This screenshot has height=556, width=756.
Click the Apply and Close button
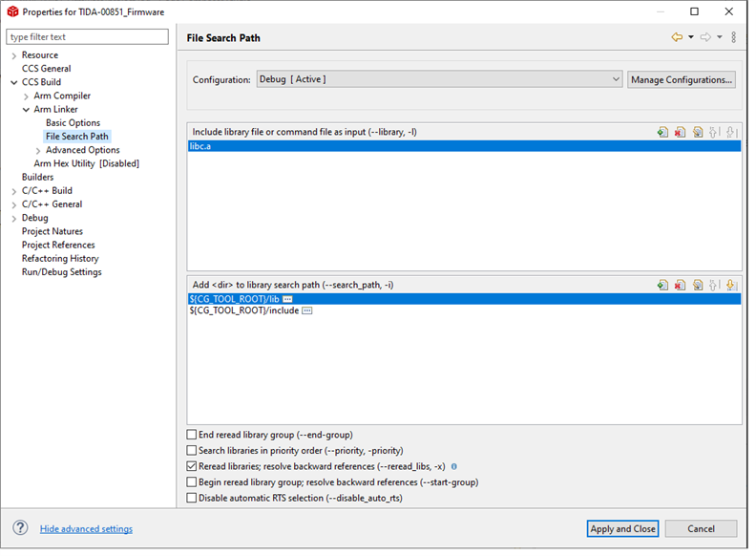pos(622,528)
